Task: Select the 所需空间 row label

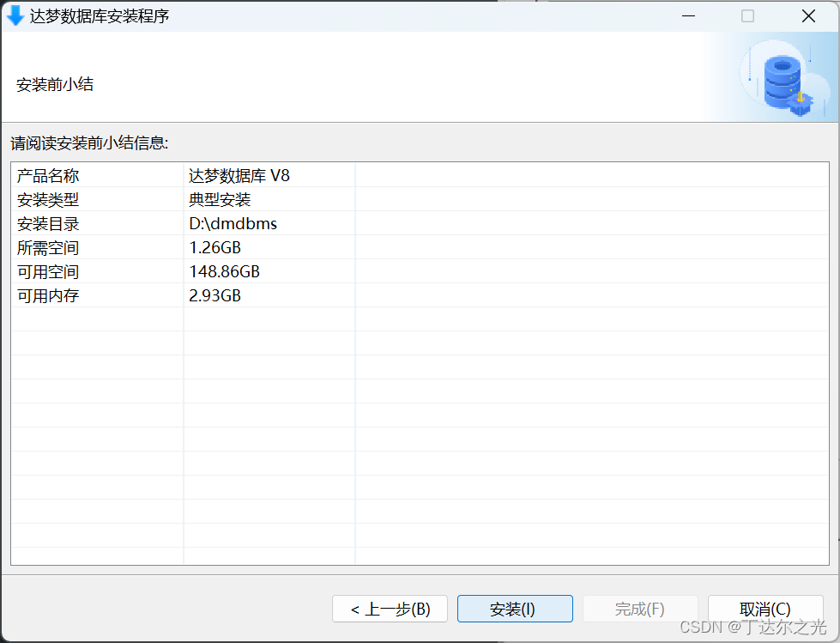Action: coord(48,247)
